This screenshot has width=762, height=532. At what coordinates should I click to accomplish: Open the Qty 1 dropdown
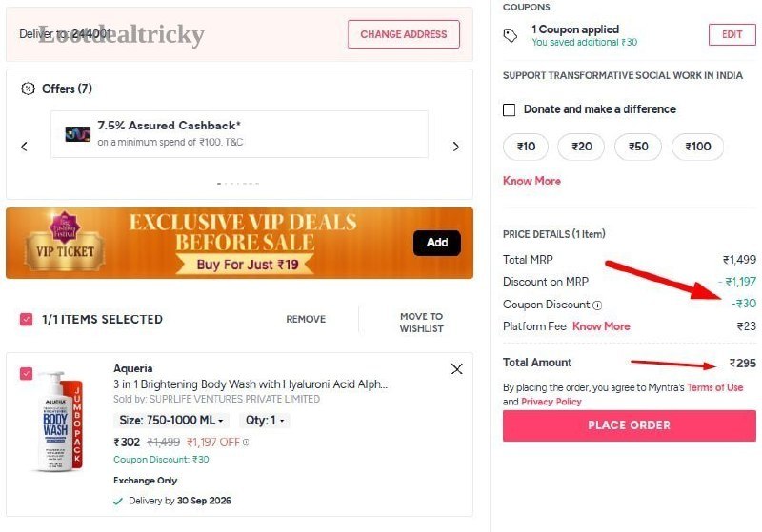click(265, 421)
